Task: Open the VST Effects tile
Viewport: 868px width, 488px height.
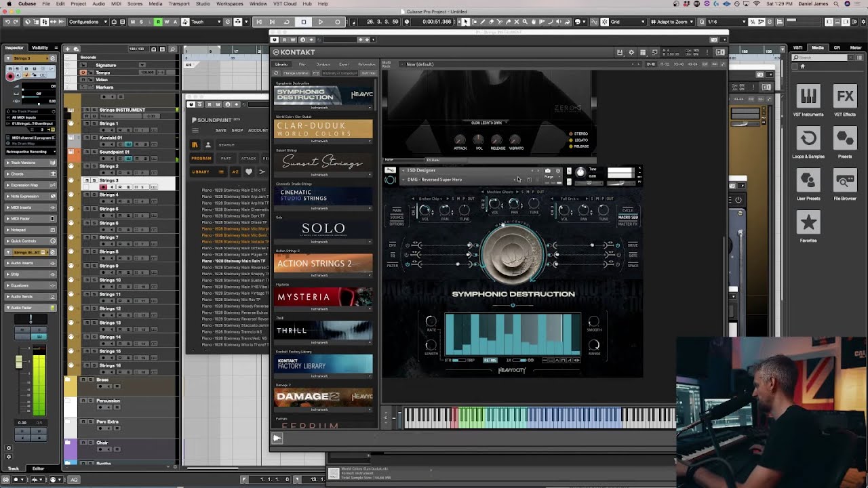Action: click(845, 96)
